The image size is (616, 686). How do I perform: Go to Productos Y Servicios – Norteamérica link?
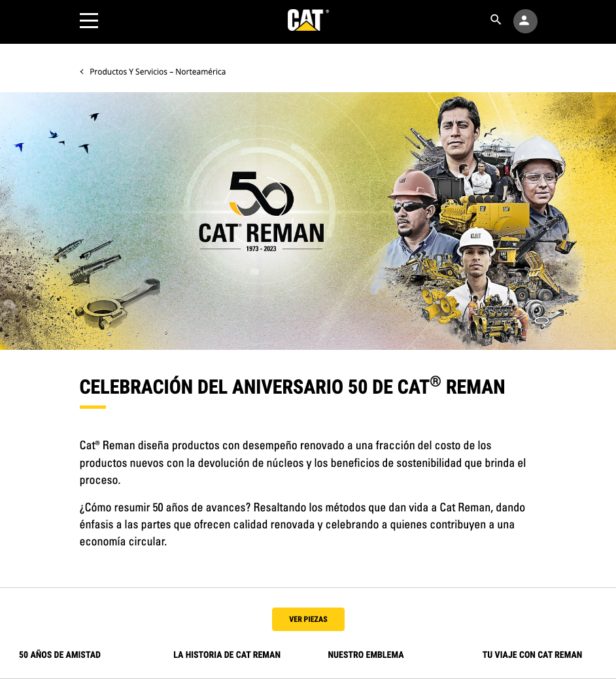coord(158,72)
